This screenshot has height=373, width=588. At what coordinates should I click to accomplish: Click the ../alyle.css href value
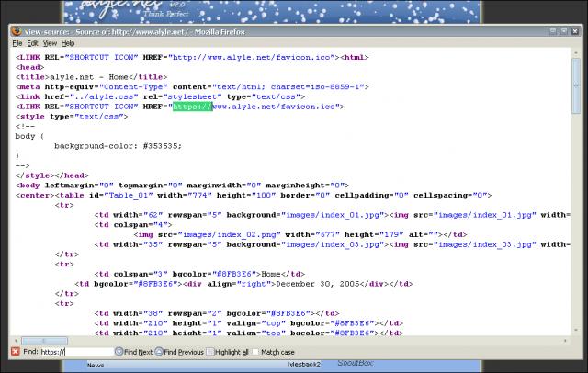(104, 96)
